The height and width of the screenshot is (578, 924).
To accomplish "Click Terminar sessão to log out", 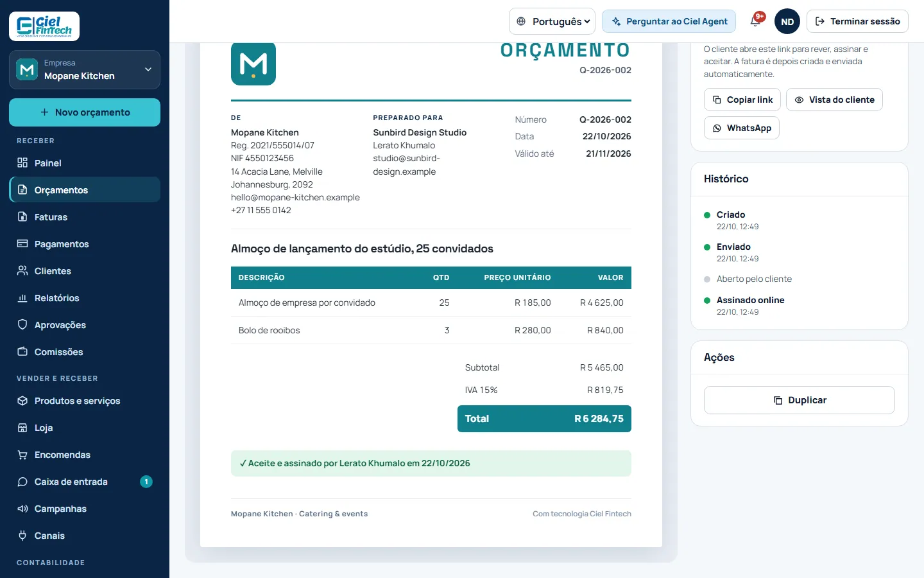I will pyautogui.click(x=857, y=21).
